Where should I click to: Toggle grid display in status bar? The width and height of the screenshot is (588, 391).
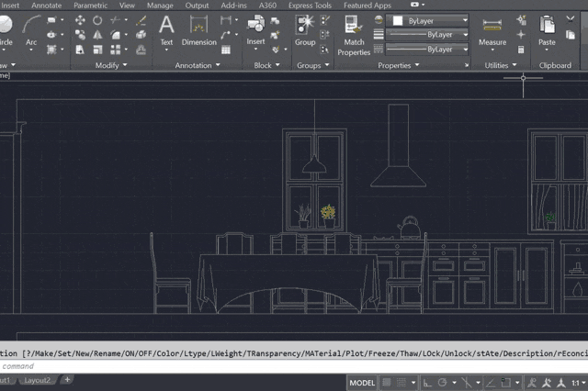[x=387, y=383]
